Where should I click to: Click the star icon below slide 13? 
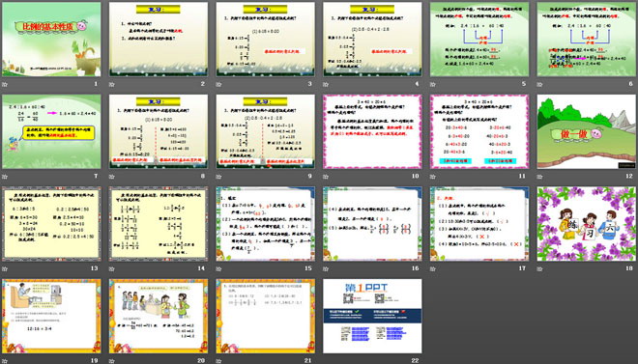click(x=5, y=269)
